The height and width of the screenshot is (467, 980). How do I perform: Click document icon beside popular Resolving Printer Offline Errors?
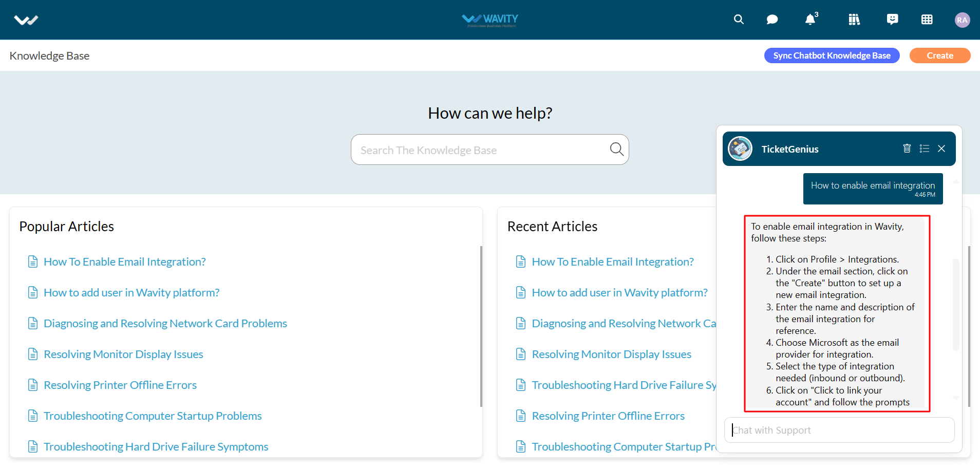pos(33,385)
